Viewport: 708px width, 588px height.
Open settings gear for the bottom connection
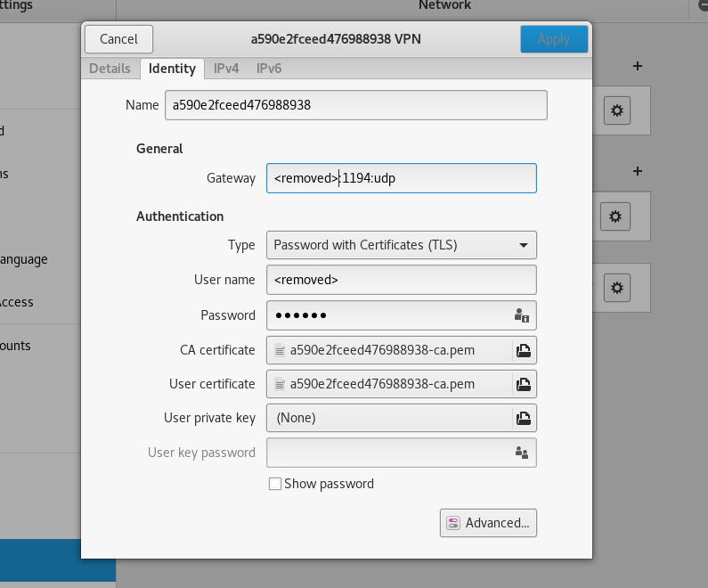click(x=617, y=287)
